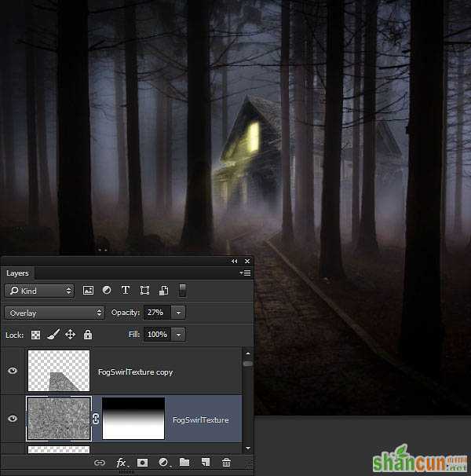
Task: Lock all padlock icon
Action: (x=88, y=335)
